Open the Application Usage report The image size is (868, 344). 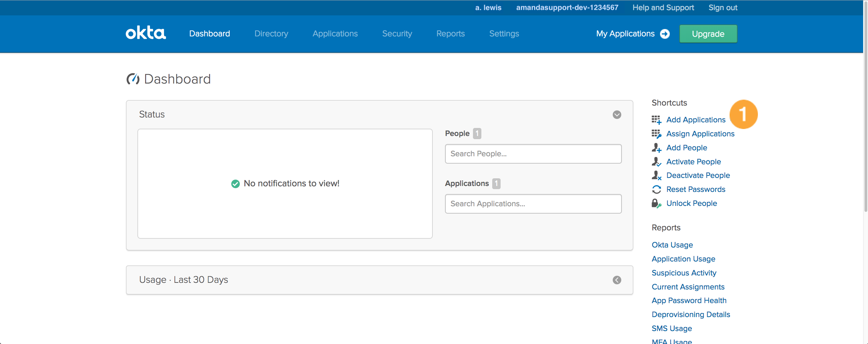click(x=683, y=259)
